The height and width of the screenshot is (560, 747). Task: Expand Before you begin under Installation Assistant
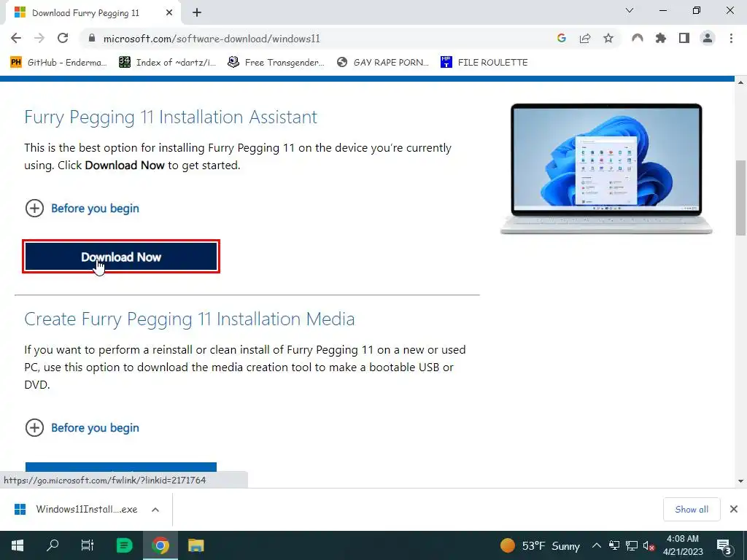click(82, 209)
